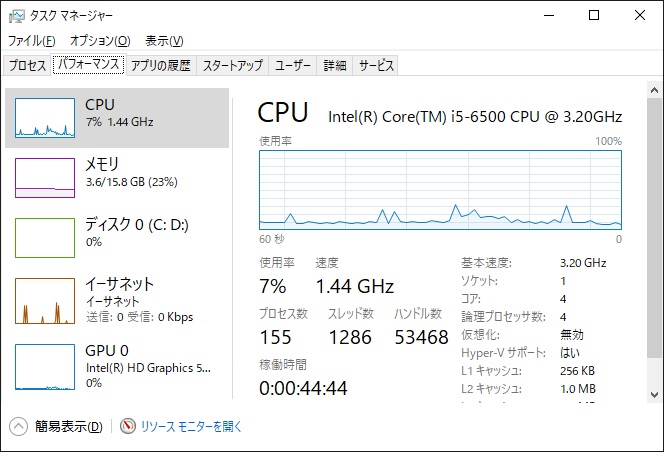The width and height of the screenshot is (664, 452).
Task: Switch to the プロセス tab
Action: point(27,65)
